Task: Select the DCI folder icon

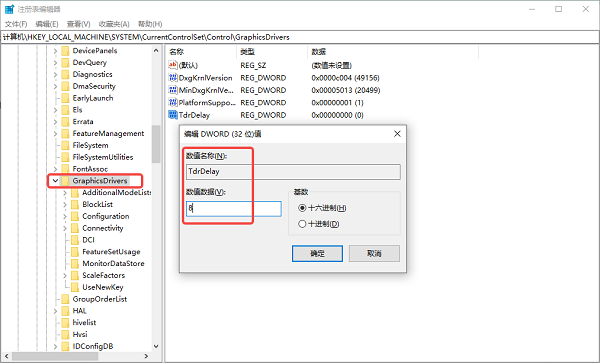Action: (75, 240)
